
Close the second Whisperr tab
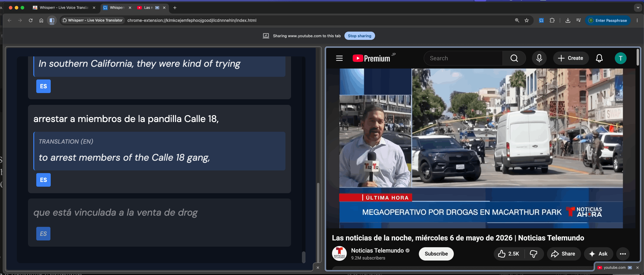[130, 8]
